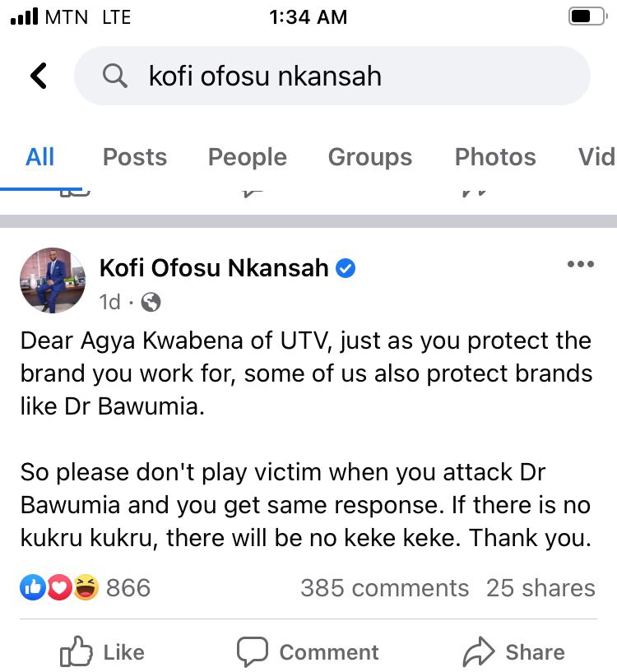Tap the back arrow icon

pos(39,76)
